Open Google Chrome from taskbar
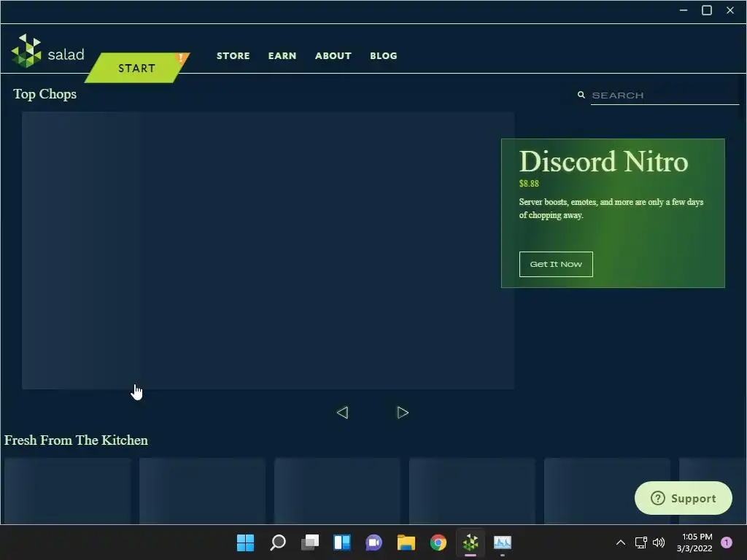The width and height of the screenshot is (747, 560). pyautogui.click(x=438, y=542)
